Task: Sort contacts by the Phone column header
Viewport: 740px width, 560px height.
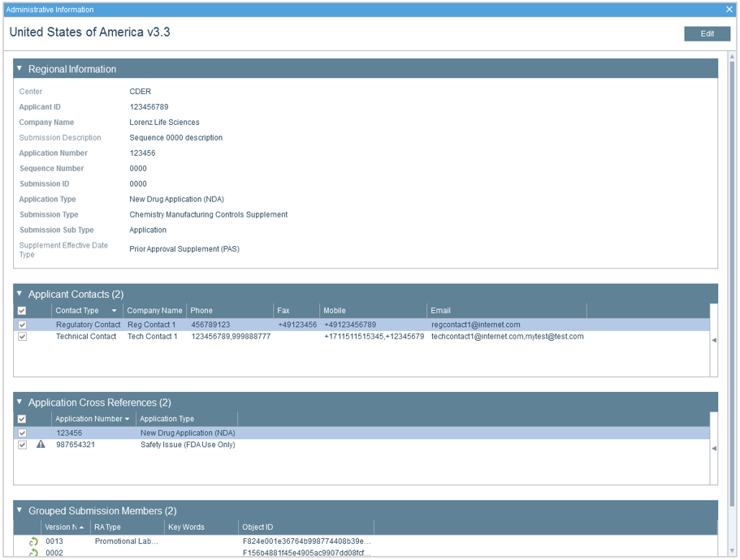Action: point(230,311)
